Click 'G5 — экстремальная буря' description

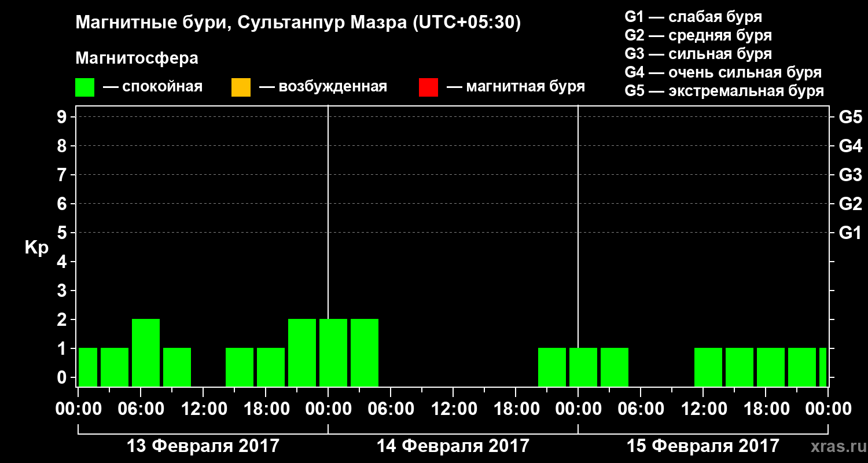click(x=724, y=91)
